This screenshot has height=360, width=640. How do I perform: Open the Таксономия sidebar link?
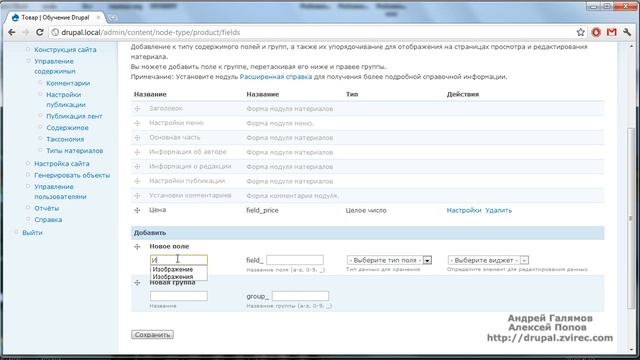65,139
